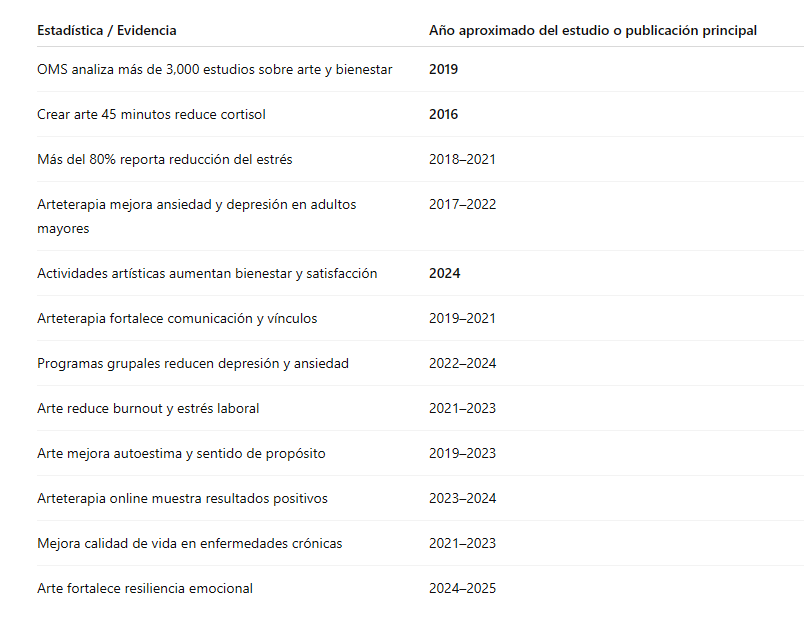Select the arteterapia adultos mayores row text

pyautogui.click(x=196, y=216)
